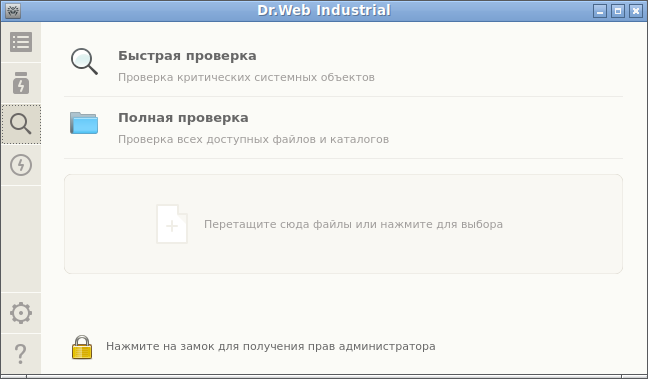The width and height of the screenshot is (648, 379).
Task: Open the SpIDer lightning circle sidebar icon
Action: 21,165
